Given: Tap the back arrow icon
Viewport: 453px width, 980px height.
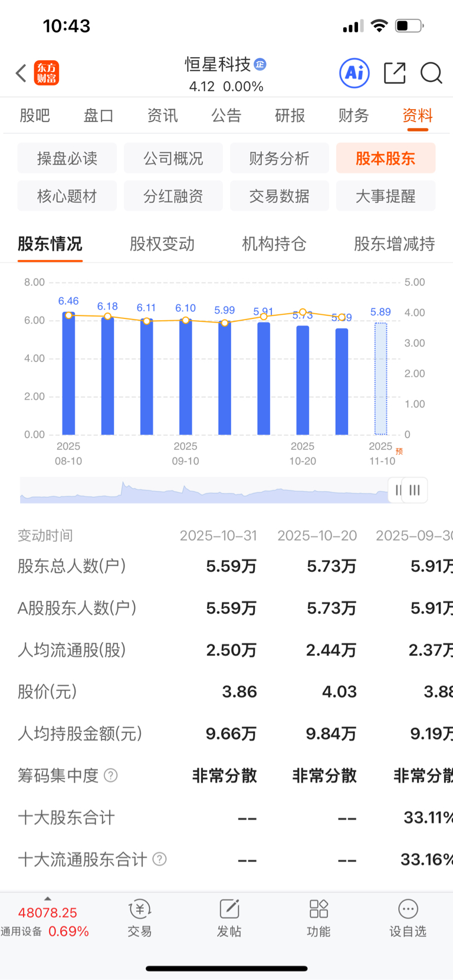Looking at the screenshot, I should click(21, 73).
